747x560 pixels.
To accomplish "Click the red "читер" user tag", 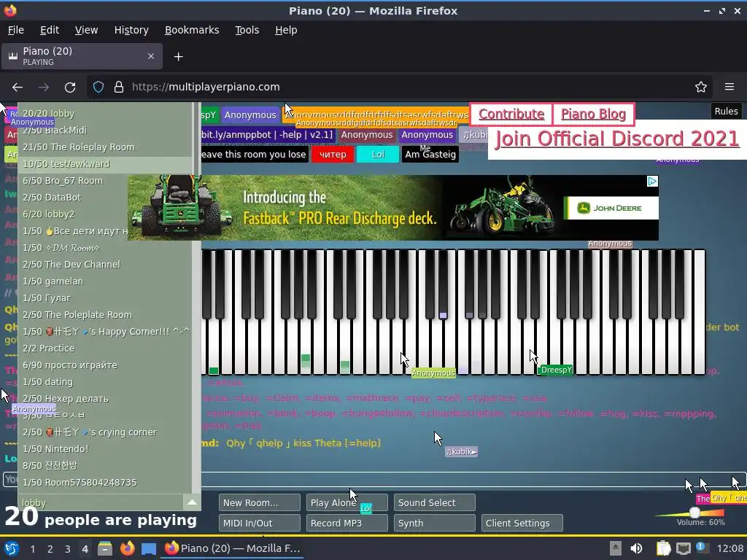I will pos(333,155).
